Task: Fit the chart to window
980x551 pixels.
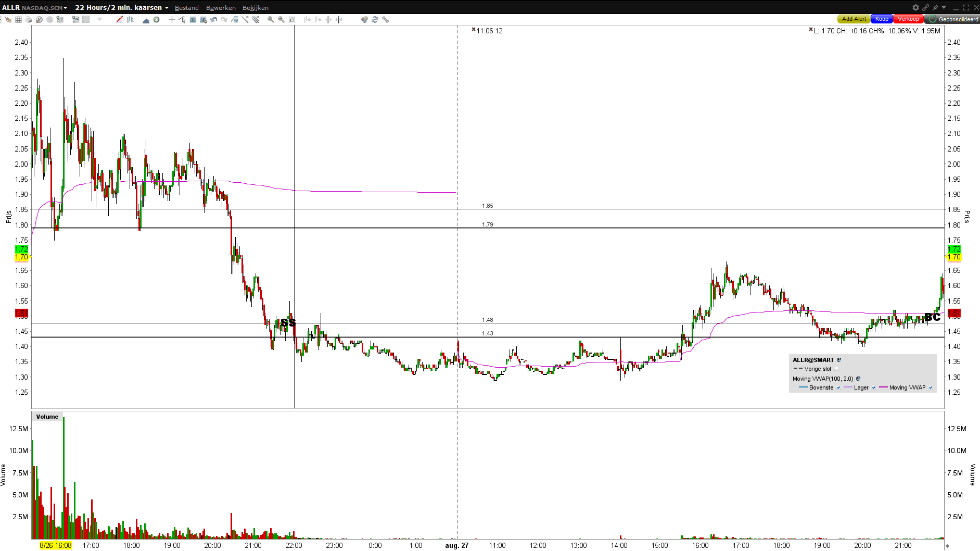Action: point(291,20)
